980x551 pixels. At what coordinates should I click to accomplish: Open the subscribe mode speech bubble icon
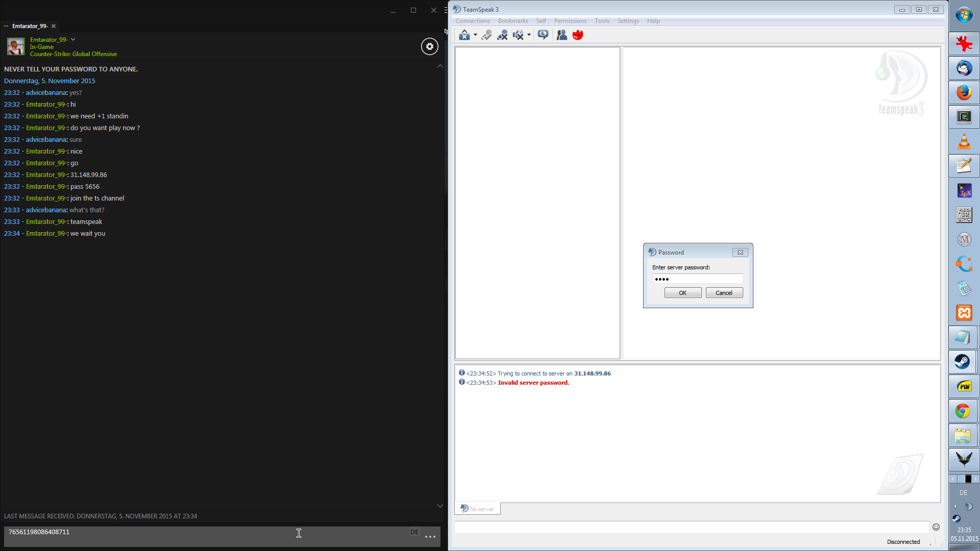coord(543,35)
